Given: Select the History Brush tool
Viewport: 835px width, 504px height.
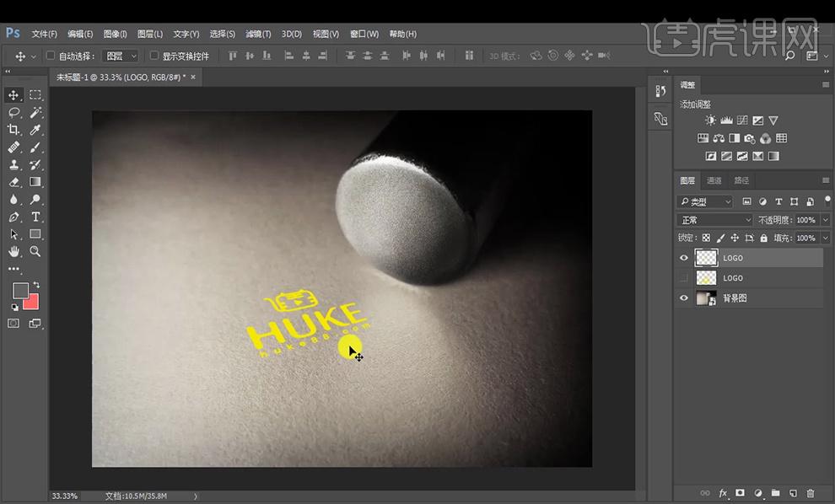Looking at the screenshot, I should tap(35, 164).
